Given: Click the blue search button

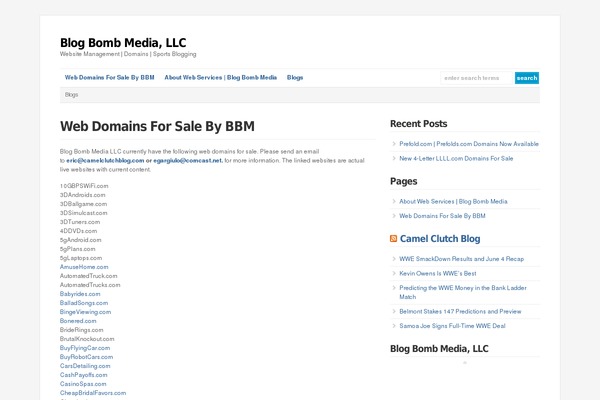Looking at the screenshot, I should point(527,78).
